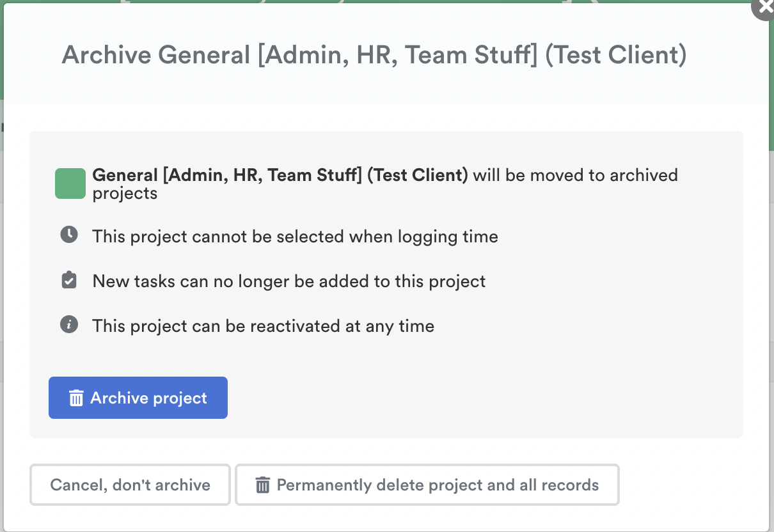This screenshot has height=532, width=774.
Task: Click the trash icon inside Archive project button
Action: tap(77, 398)
